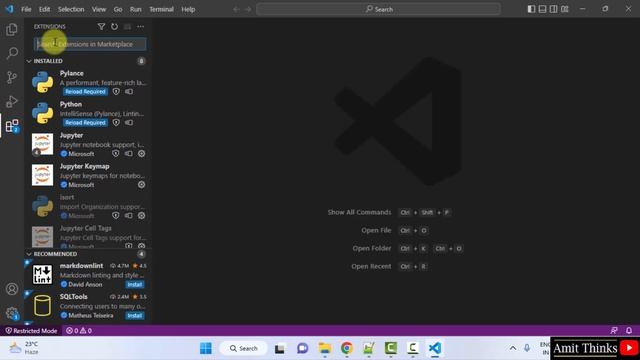Open the Help menu
The width and height of the screenshot is (640, 360).
(x=188, y=9)
